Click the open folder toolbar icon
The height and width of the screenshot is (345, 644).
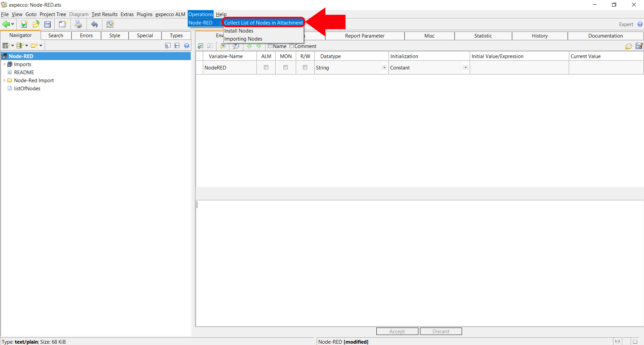(x=36, y=24)
